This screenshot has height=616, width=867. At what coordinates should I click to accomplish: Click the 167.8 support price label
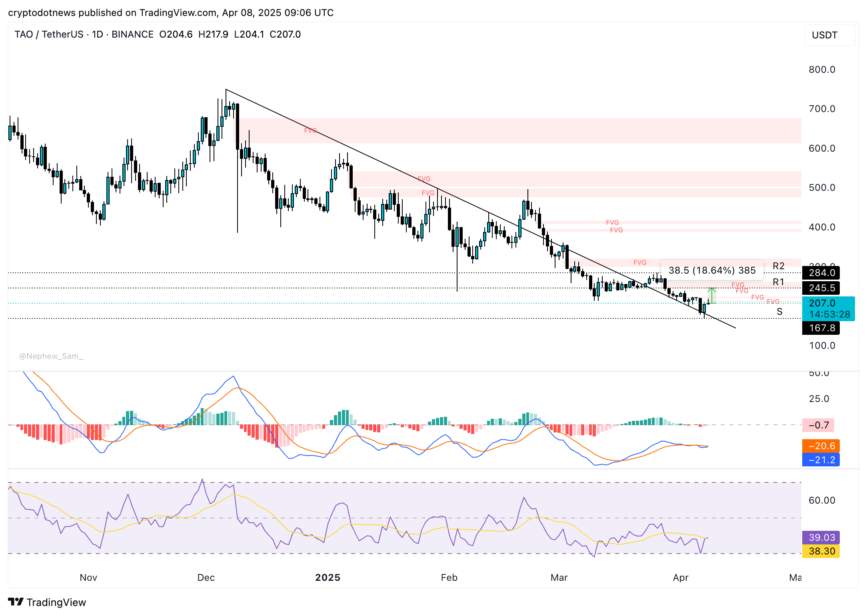coord(821,328)
